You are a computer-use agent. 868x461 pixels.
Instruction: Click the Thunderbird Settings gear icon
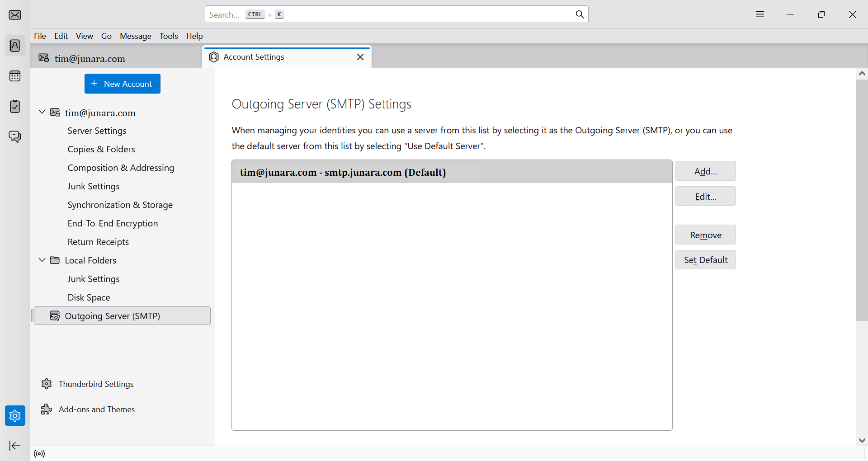point(47,384)
